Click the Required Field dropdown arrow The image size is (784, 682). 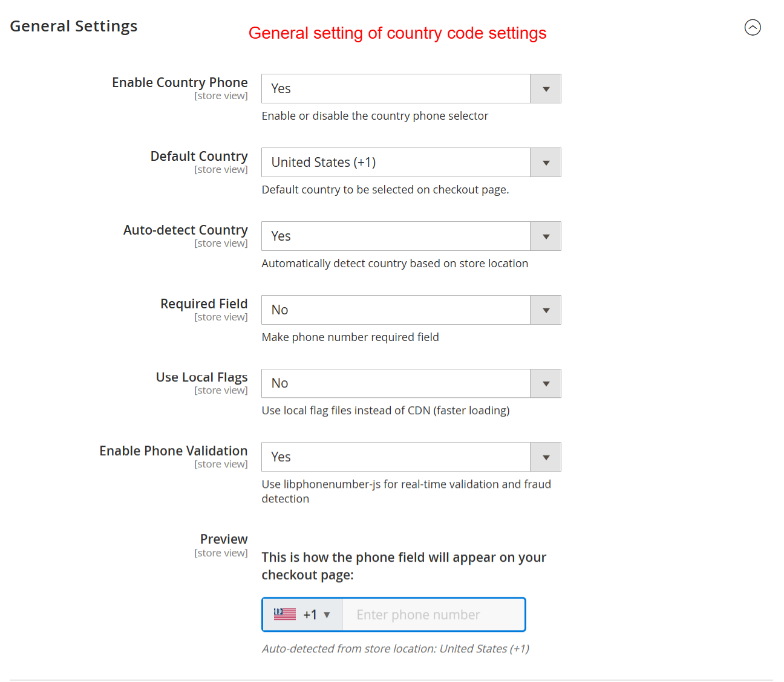point(546,310)
